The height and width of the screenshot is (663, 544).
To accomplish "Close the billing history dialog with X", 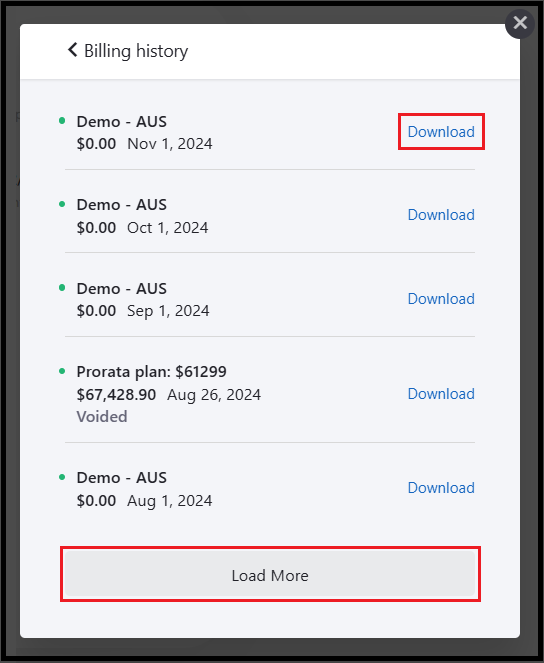I will (520, 23).
